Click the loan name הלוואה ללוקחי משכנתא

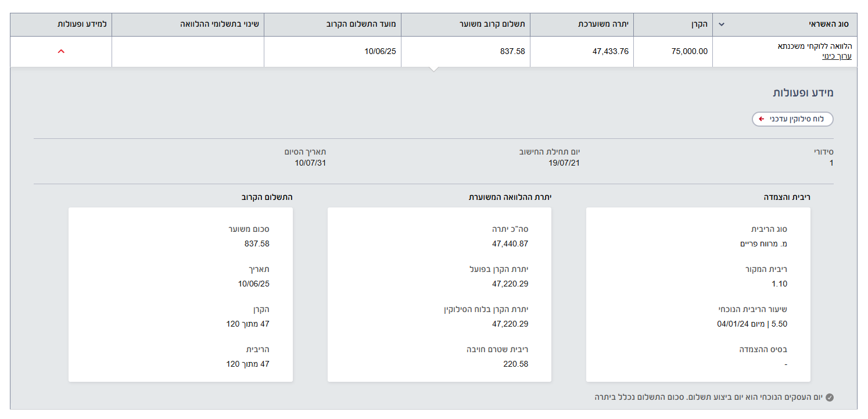[x=813, y=46]
